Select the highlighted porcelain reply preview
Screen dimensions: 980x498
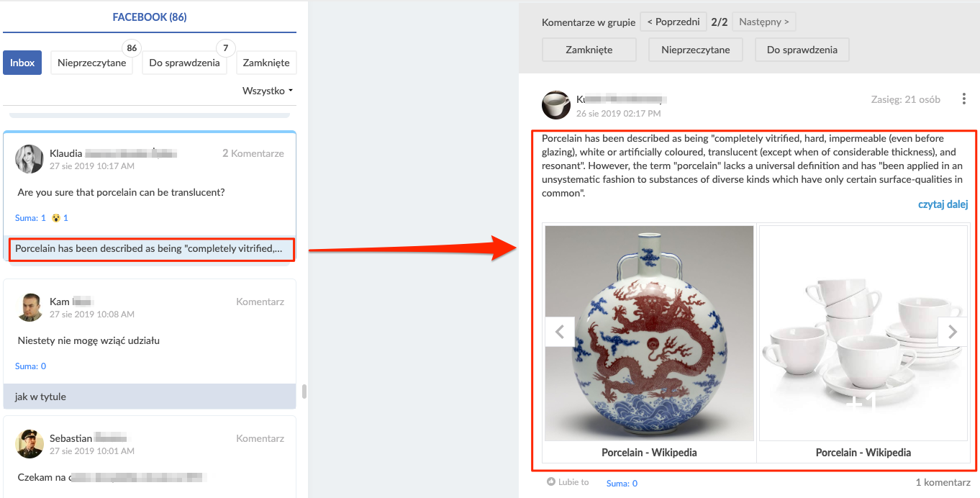click(148, 249)
